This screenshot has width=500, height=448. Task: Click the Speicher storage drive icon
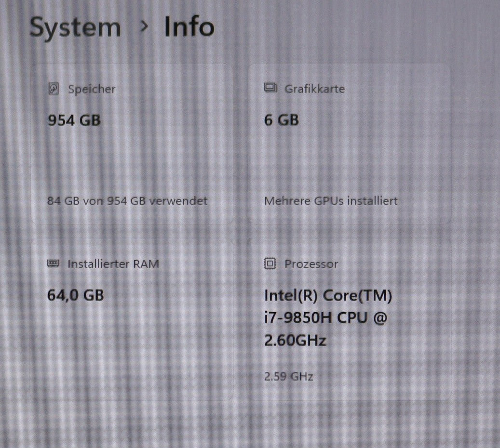54,89
